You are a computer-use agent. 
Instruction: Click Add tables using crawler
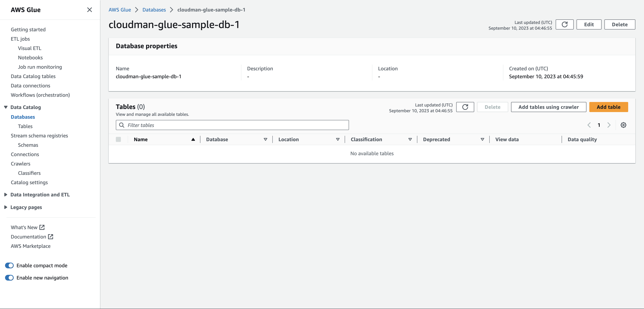(548, 107)
